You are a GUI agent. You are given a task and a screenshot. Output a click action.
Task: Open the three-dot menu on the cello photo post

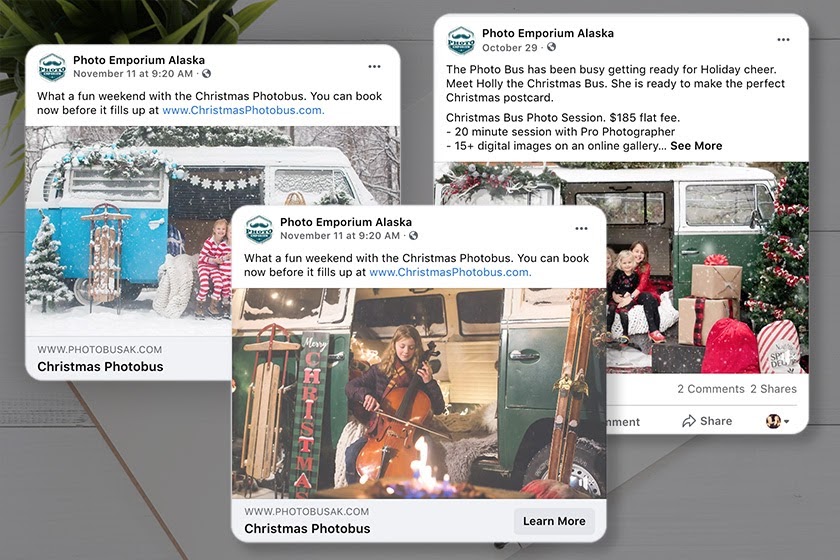[581, 228]
